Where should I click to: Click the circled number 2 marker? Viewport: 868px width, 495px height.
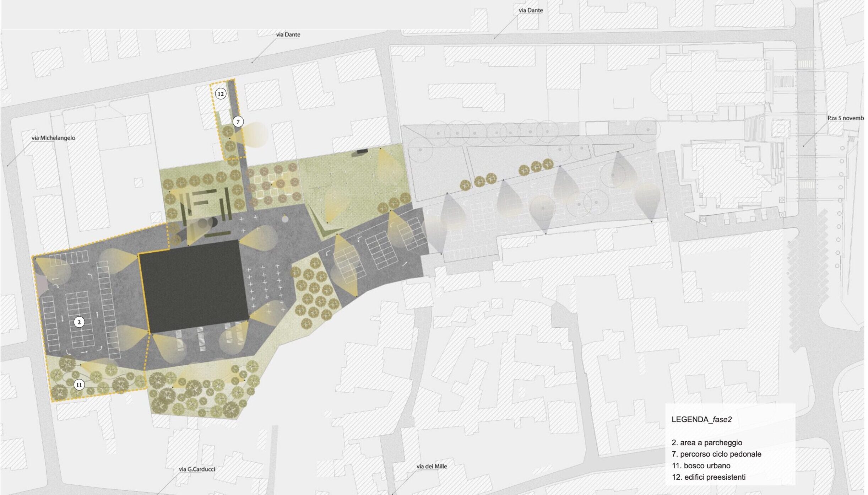pos(79,322)
